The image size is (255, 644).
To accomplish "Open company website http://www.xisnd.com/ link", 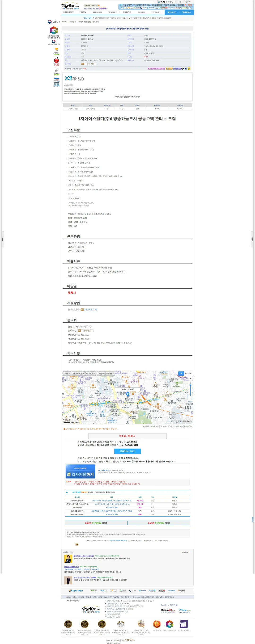I will (x=151, y=60).
